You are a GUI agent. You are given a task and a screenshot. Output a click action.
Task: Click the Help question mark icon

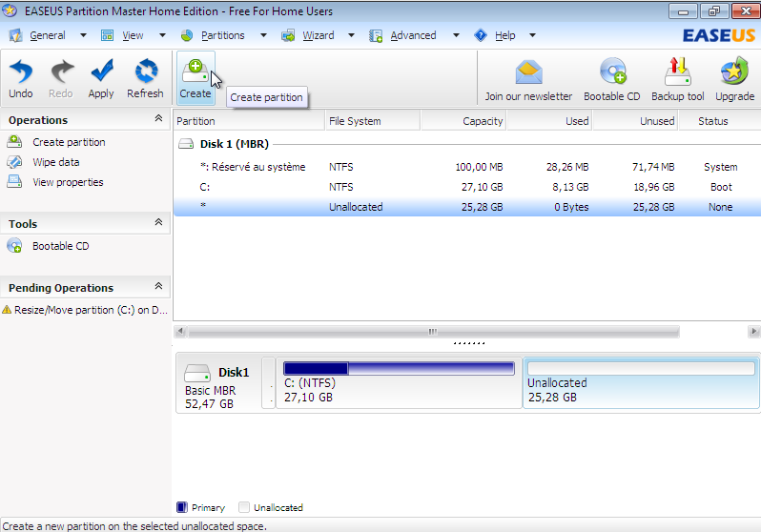click(481, 35)
